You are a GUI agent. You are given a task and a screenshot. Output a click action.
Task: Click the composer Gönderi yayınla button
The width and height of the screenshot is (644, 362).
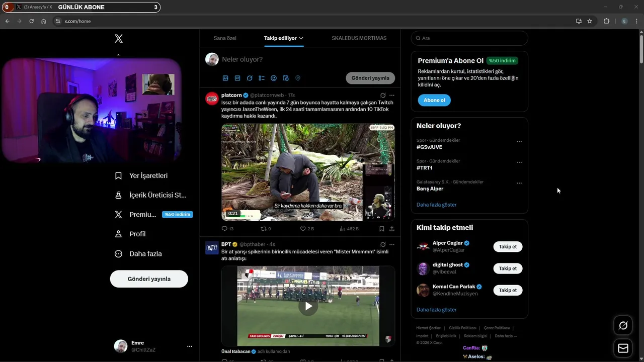pyautogui.click(x=370, y=78)
